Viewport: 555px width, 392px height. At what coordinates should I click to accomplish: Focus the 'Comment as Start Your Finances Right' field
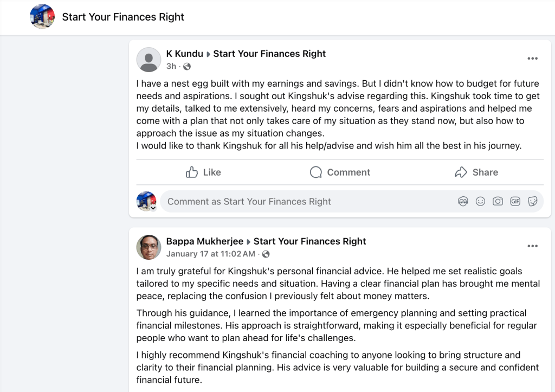click(304, 202)
